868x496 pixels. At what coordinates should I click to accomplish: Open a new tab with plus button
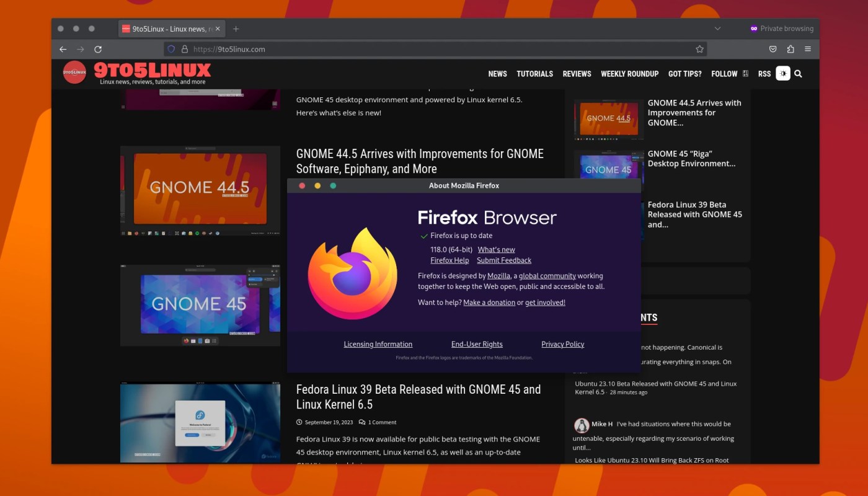[236, 29]
